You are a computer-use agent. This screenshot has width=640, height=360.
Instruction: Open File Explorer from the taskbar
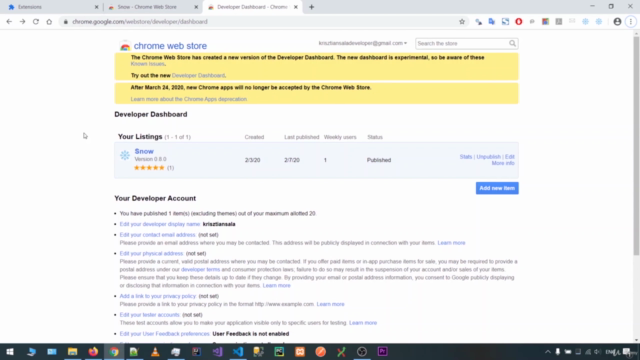pos(72,351)
